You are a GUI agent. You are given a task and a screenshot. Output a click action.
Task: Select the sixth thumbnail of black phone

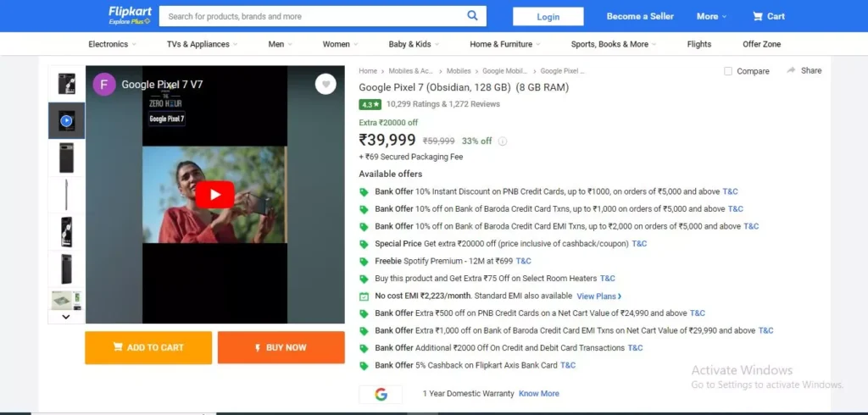click(x=66, y=269)
